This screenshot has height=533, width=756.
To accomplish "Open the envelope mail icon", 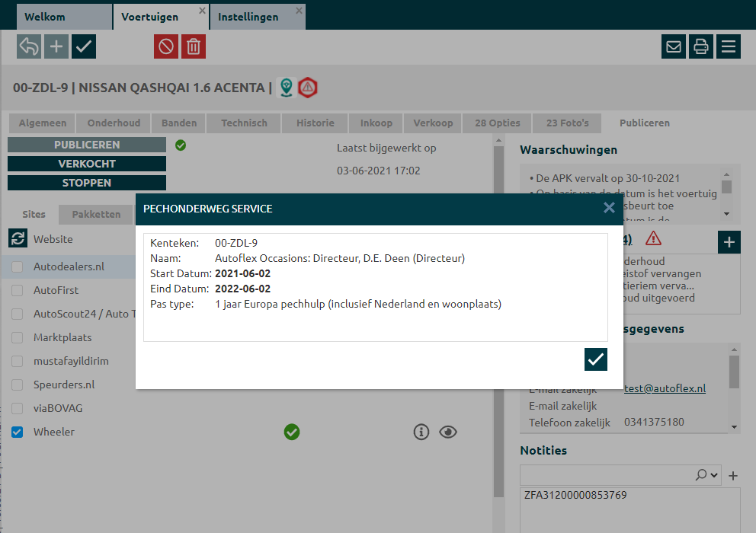I will 674,46.
